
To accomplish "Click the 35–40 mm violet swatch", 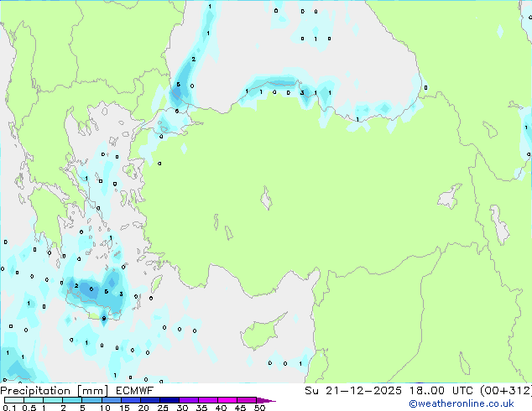I will (x=208, y=400).
